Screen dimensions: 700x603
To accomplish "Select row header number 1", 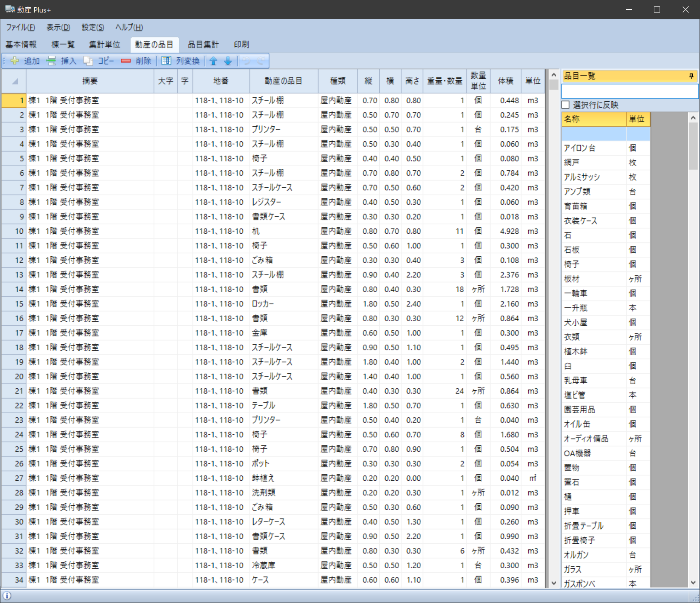I will 14,100.
